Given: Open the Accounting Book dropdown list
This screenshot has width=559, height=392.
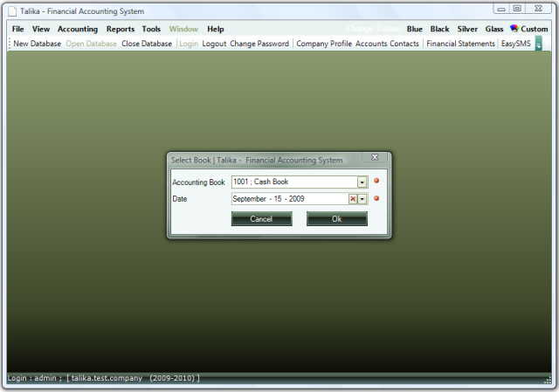Looking at the screenshot, I should click(362, 182).
